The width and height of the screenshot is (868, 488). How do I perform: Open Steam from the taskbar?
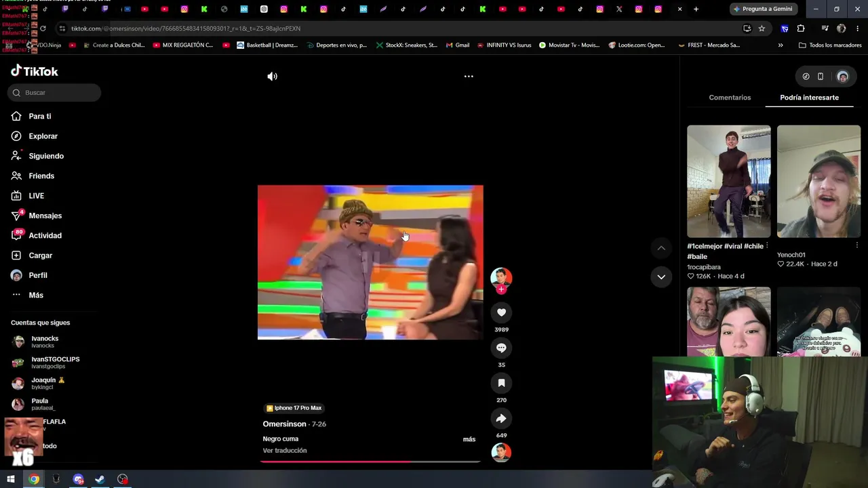(100, 479)
